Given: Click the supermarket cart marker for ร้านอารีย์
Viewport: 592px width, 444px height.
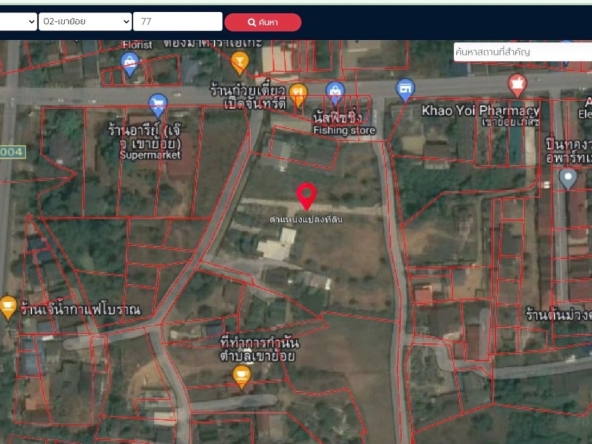Looking at the screenshot, I should (158, 105).
